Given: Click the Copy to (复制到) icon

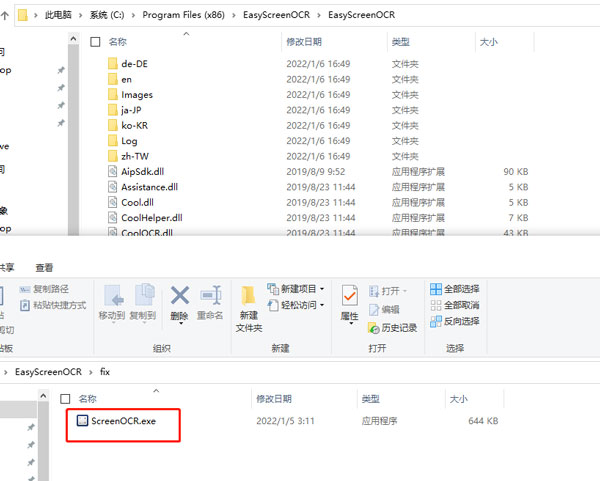Looking at the screenshot, I should coord(144,295).
